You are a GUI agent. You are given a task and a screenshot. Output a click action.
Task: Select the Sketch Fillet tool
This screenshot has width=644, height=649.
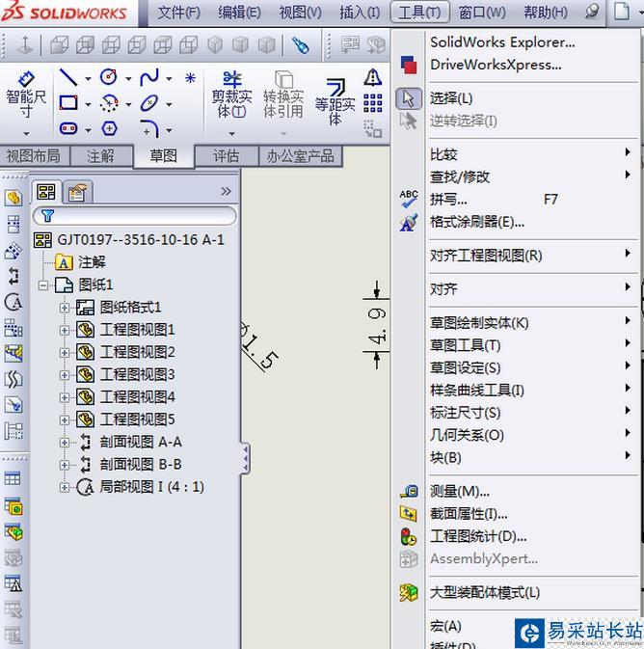tap(149, 128)
